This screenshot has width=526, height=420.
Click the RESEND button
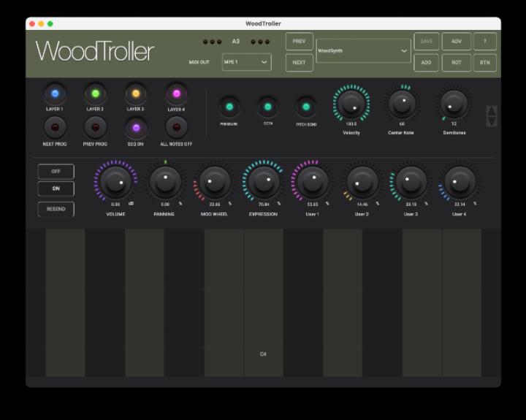click(x=56, y=209)
